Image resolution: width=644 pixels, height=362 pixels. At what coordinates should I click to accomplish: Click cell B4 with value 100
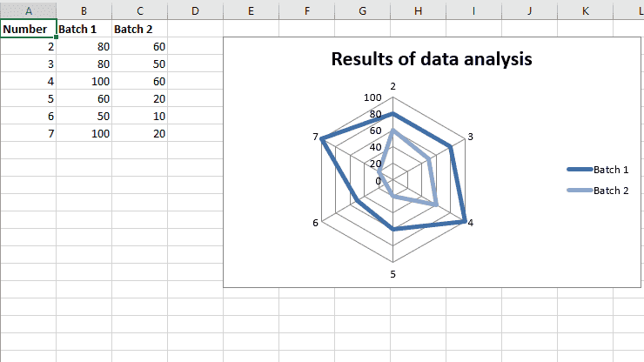tap(84, 81)
